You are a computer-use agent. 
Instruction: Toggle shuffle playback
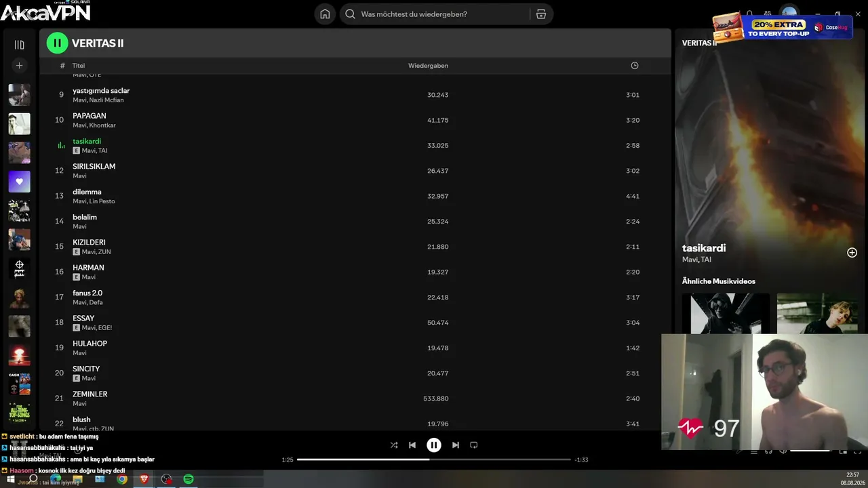pos(394,445)
